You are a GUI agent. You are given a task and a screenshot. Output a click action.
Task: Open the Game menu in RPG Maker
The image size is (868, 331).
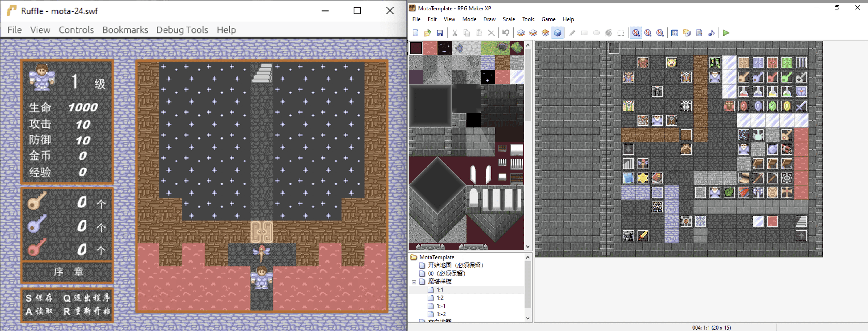(x=548, y=19)
